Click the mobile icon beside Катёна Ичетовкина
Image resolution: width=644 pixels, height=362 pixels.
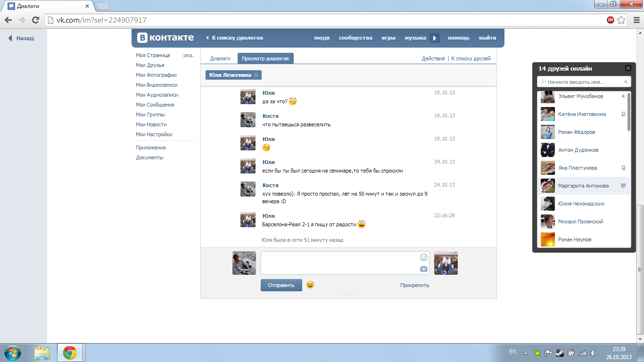click(x=623, y=114)
